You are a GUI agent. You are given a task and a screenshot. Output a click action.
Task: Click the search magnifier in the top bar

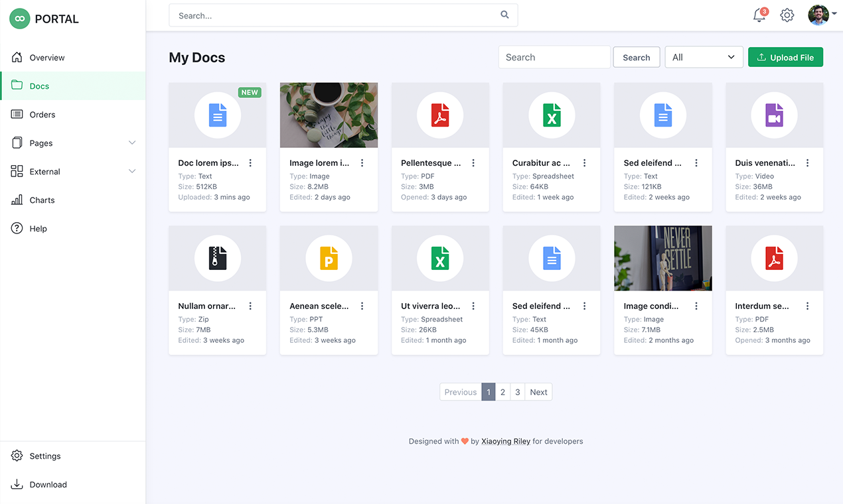coord(504,15)
